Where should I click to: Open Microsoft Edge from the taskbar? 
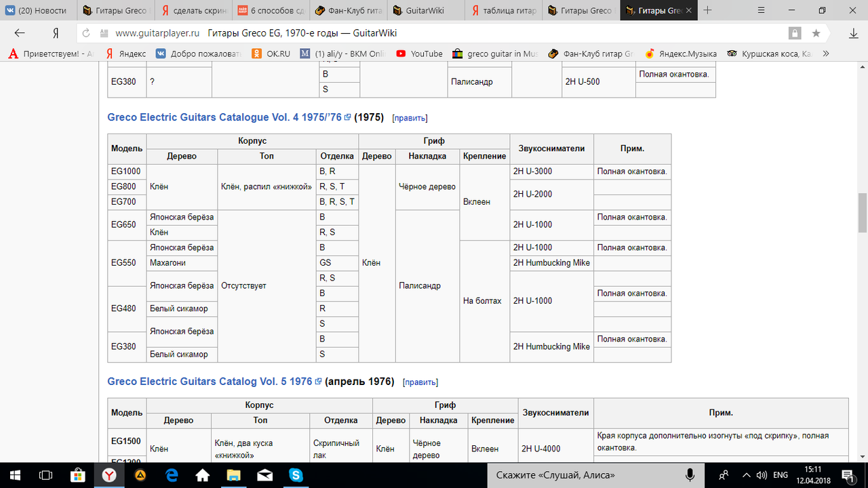tap(171, 474)
